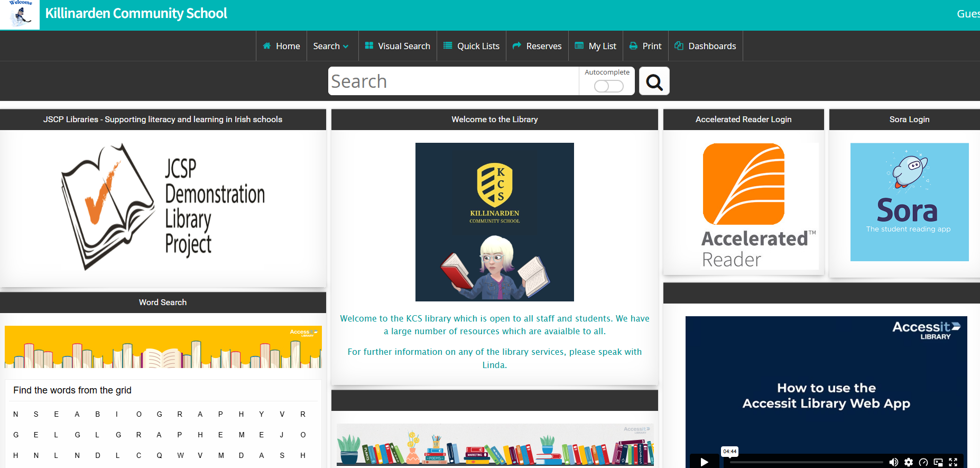
Task: Click the 04:44 video duration label
Action: pyautogui.click(x=729, y=451)
